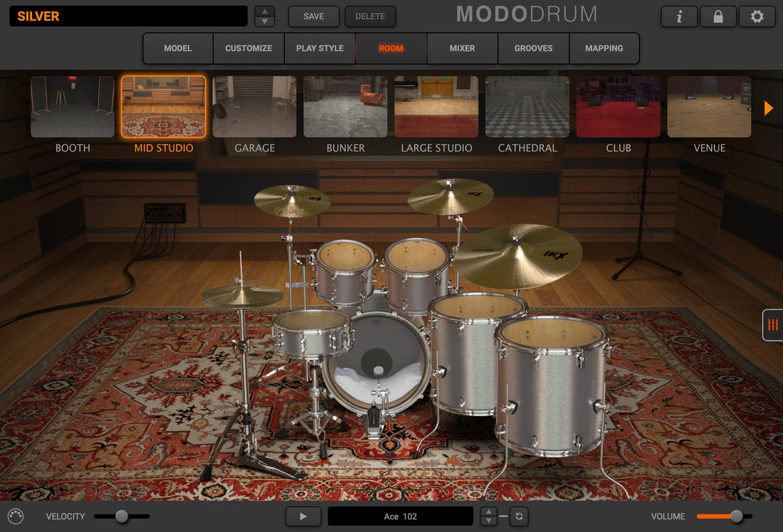Choose the CATHEDRAL room thumbnail
Viewport: 783px width, 532px height.
(527, 107)
